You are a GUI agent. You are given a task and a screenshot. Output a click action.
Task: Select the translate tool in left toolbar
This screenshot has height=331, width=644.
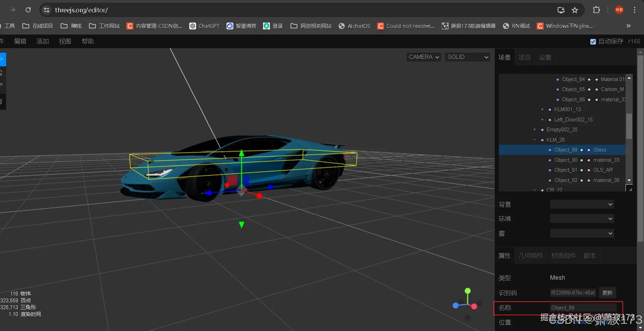point(2,59)
